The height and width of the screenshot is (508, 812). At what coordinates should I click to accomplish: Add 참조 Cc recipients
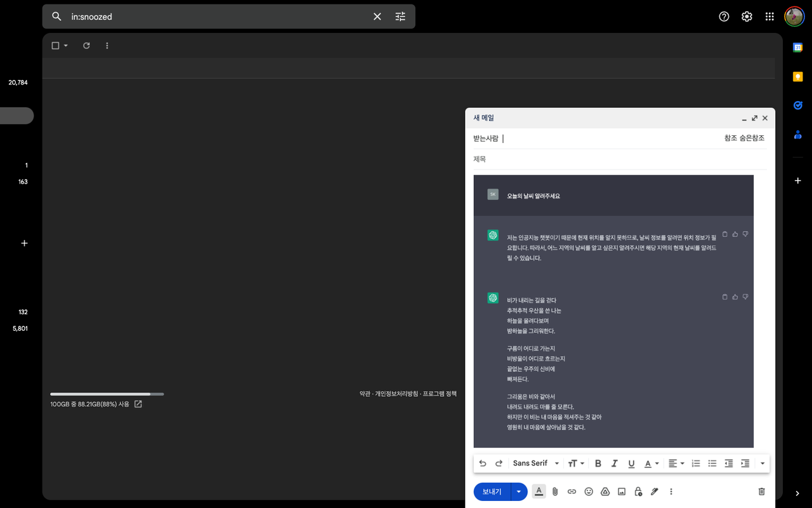(x=731, y=138)
